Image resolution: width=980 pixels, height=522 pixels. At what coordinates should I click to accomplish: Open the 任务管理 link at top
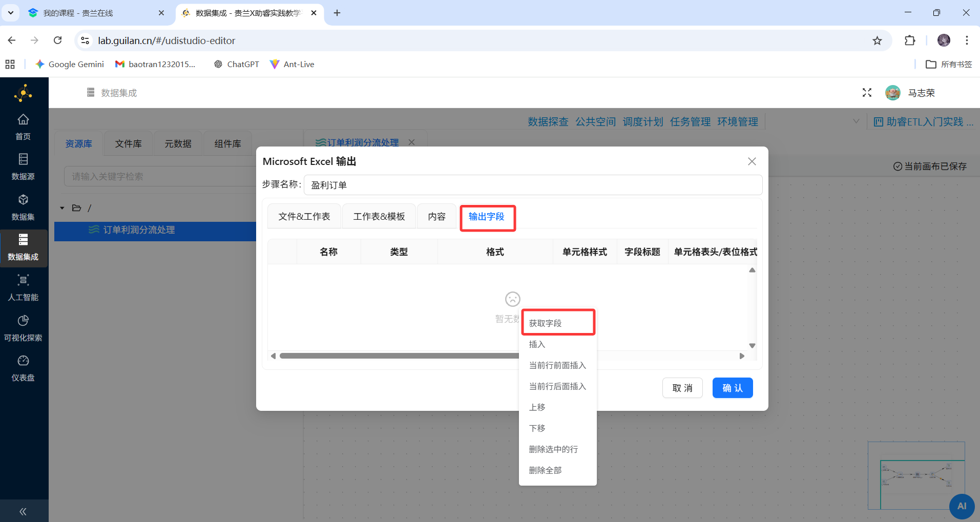pos(689,121)
